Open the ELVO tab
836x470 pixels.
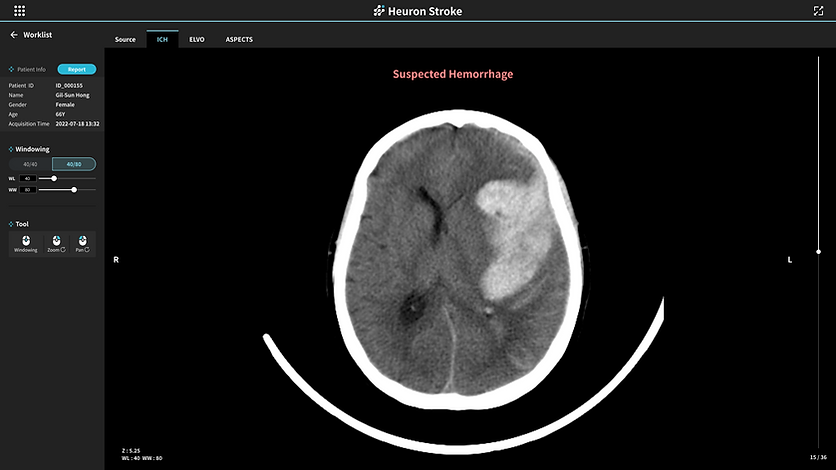click(197, 39)
